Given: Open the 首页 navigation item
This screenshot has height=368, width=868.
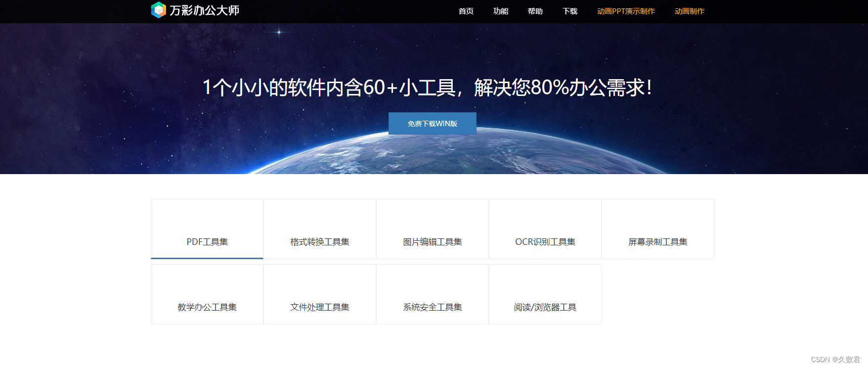Looking at the screenshot, I should [x=466, y=11].
